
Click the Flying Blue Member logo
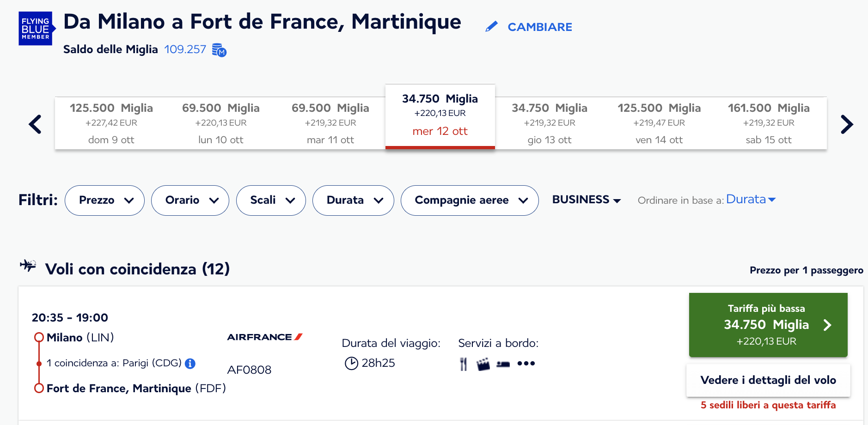coord(37,29)
